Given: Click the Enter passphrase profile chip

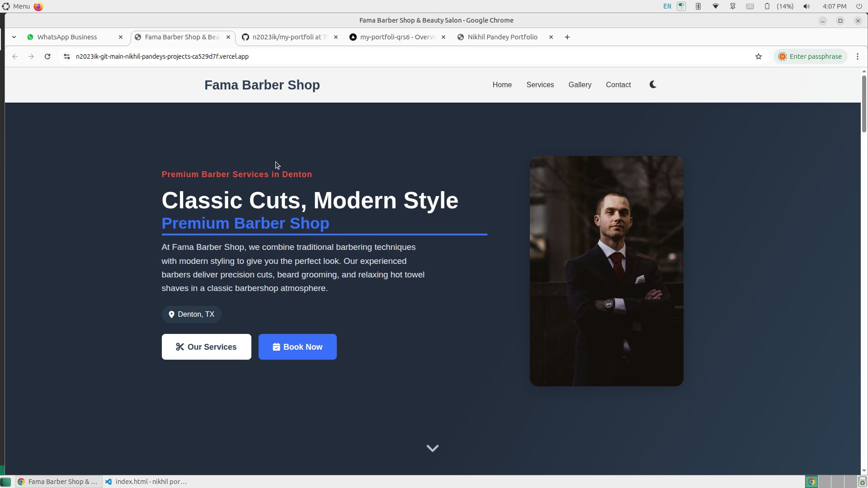Looking at the screenshot, I should (810, 56).
